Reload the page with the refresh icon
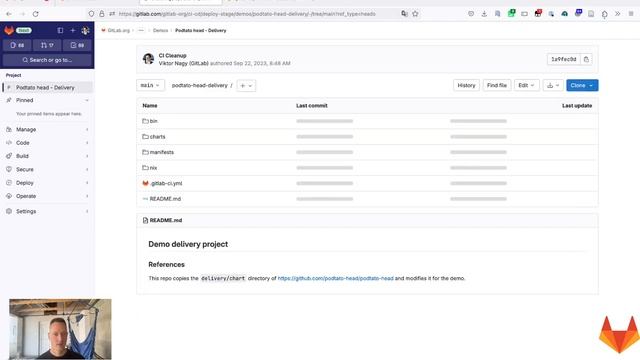 point(36,14)
